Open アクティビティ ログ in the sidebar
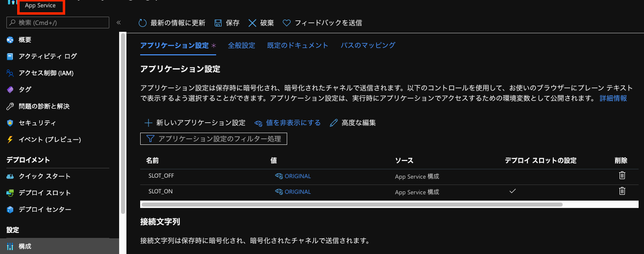Image resolution: width=644 pixels, height=254 pixels. (48, 56)
